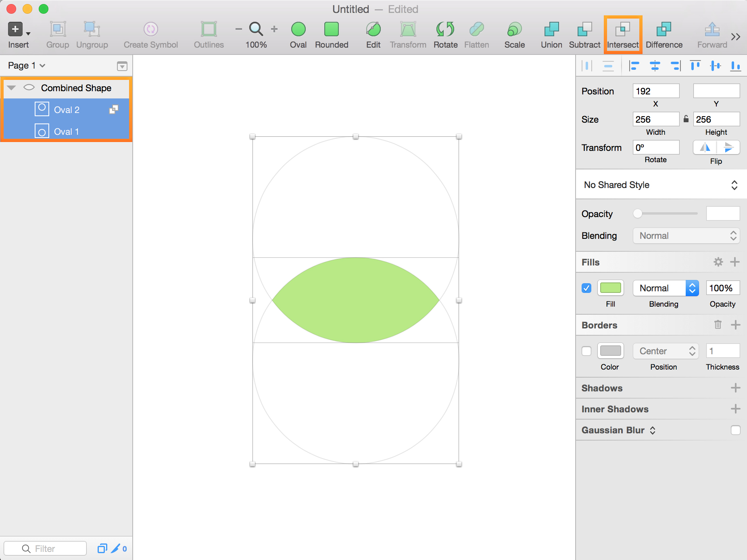Align top edges of layers
This screenshot has height=560, width=747.
[695, 65]
